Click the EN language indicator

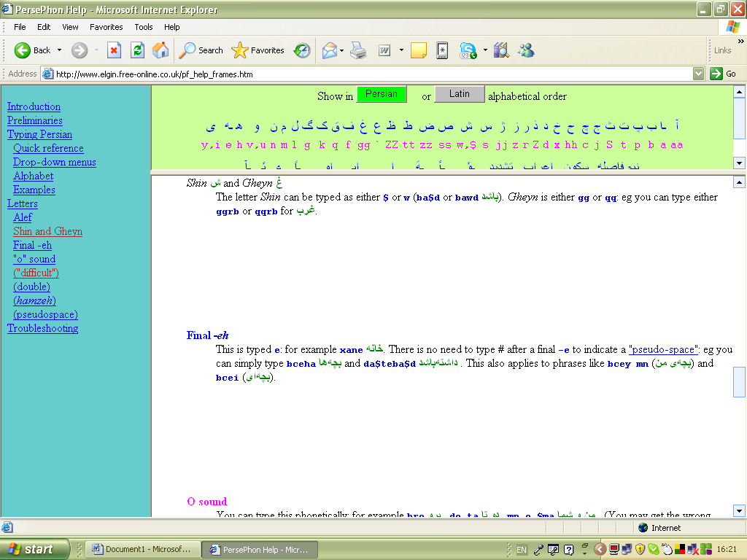[x=522, y=550]
